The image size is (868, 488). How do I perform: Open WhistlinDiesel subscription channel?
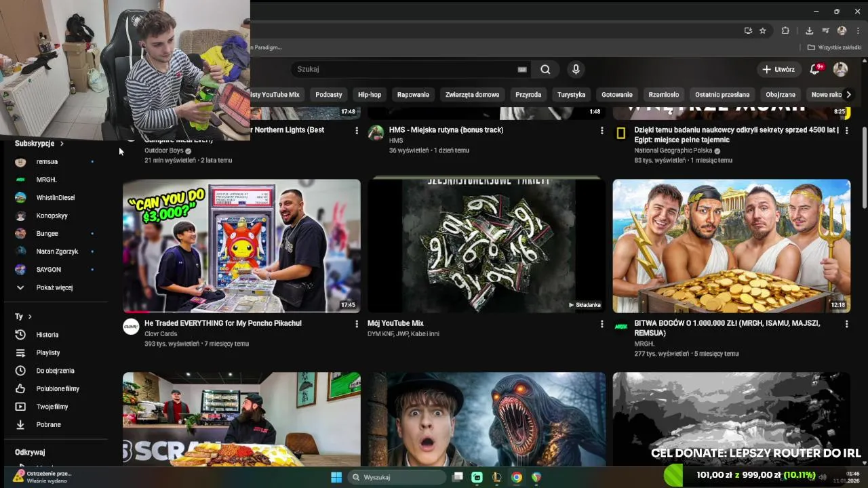click(x=54, y=197)
